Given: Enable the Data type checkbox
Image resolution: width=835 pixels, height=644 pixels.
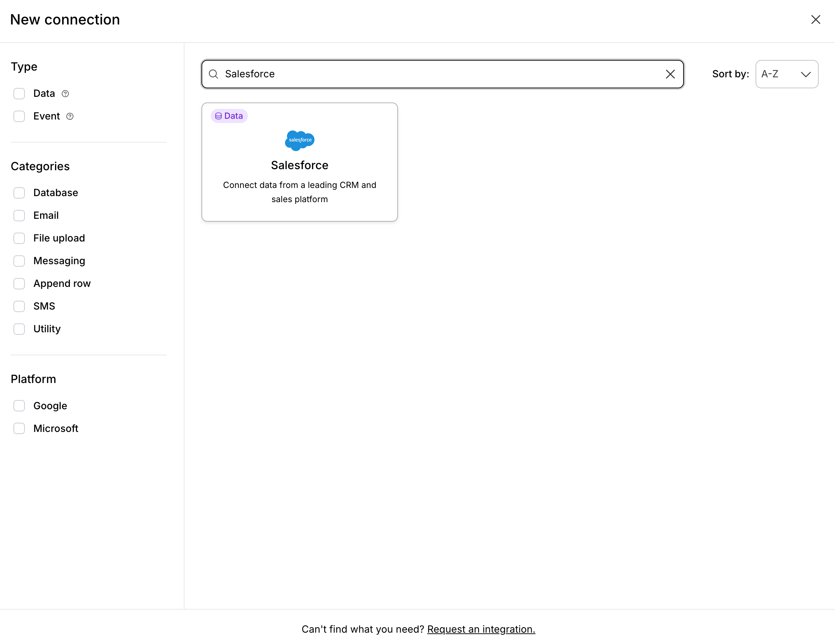Looking at the screenshot, I should tap(19, 94).
